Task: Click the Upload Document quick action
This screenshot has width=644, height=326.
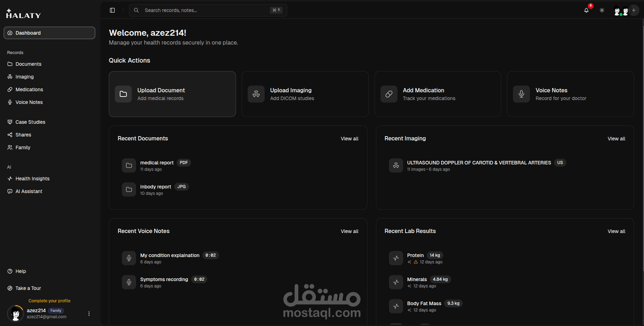Action: pos(172,94)
